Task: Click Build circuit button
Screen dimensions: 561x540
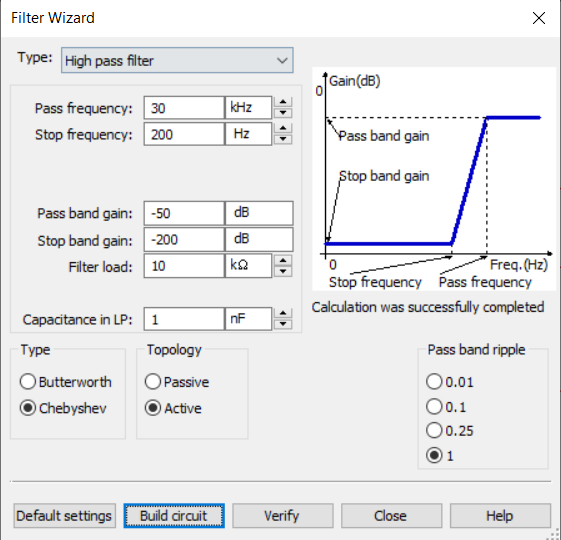Action: tap(174, 516)
